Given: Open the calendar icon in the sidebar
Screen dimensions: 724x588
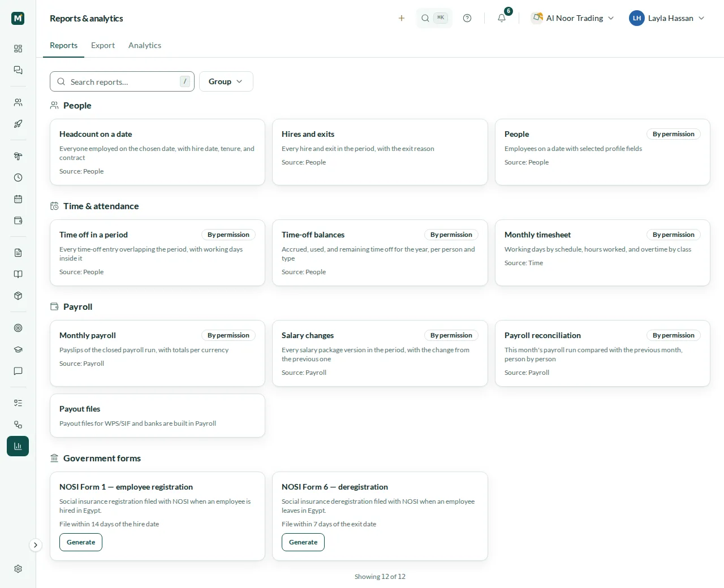Looking at the screenshot, I should tap(18, 199).
